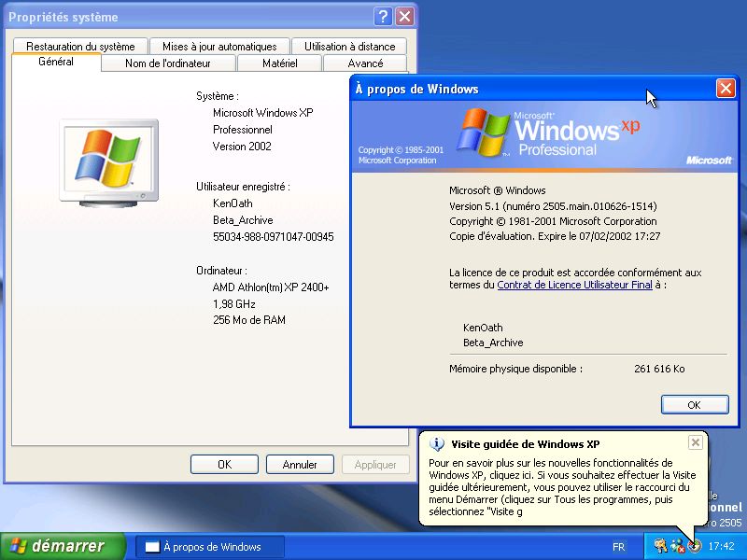Click the Visite guidée de Windows XP balloon title
747x560 pixels.
(525, 444)
